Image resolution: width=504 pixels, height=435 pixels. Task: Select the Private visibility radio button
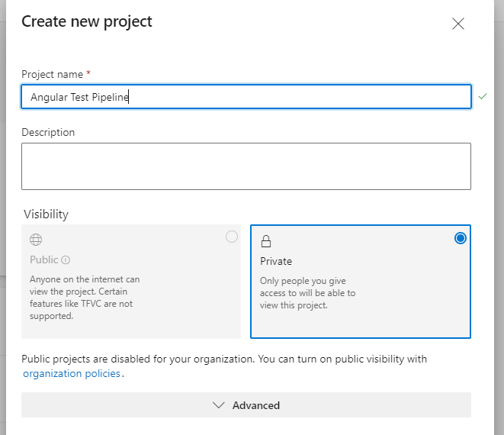(460, 238)
